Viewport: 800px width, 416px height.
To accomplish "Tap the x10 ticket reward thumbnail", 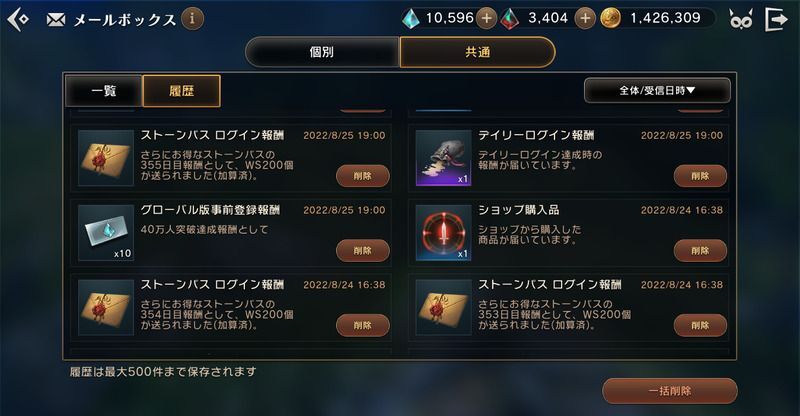I will pos(106,233).
